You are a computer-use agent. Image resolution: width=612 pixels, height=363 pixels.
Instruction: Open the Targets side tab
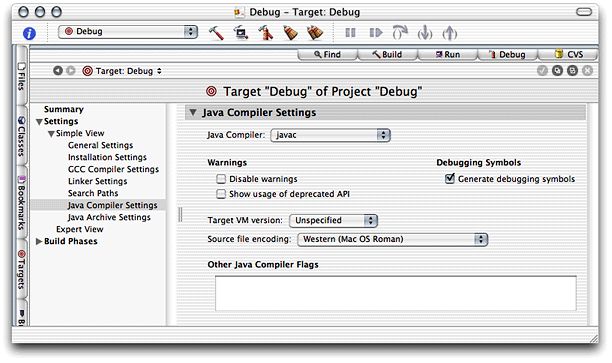[21, 270]
